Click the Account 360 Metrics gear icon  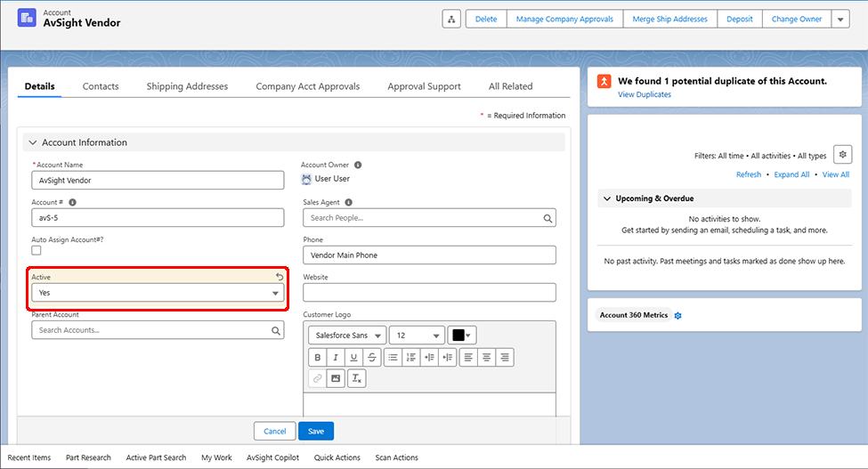point(678,315)
